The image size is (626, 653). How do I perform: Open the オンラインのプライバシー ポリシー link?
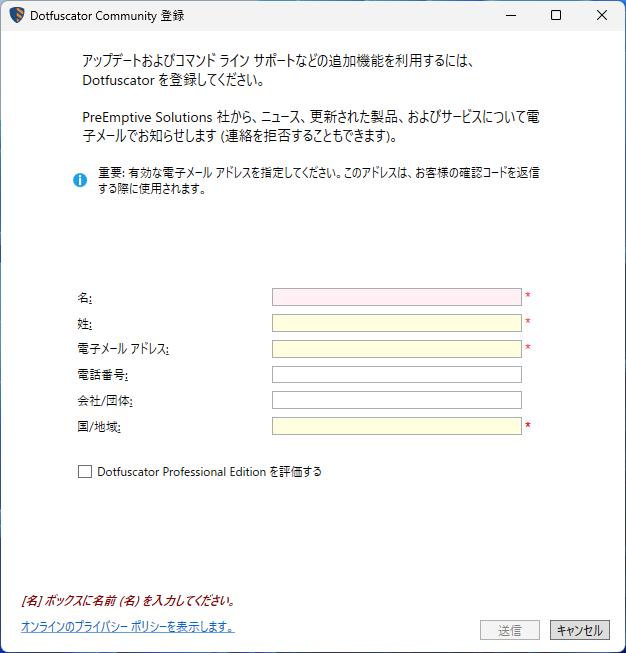[x=128, y=626]
